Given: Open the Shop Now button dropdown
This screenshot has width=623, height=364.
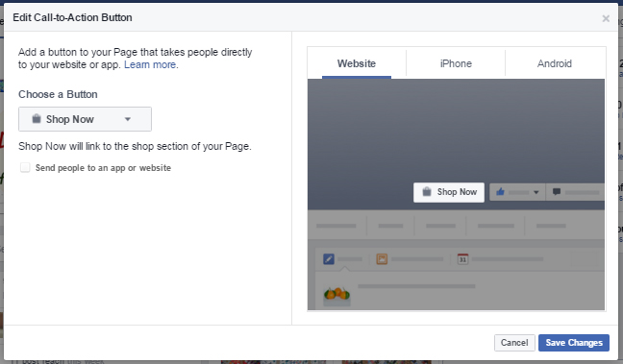Looking at the screenshot, I should [x=85, y=119].
